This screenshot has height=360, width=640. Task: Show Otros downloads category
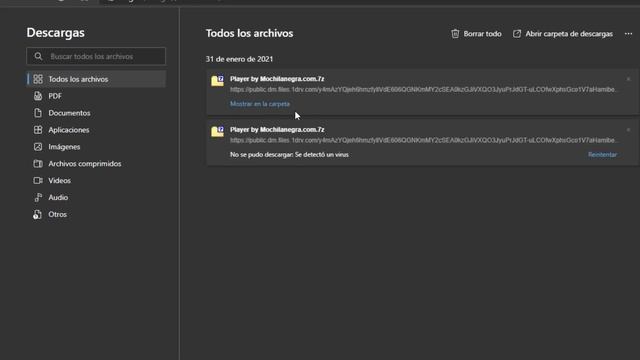click(96, 214)
